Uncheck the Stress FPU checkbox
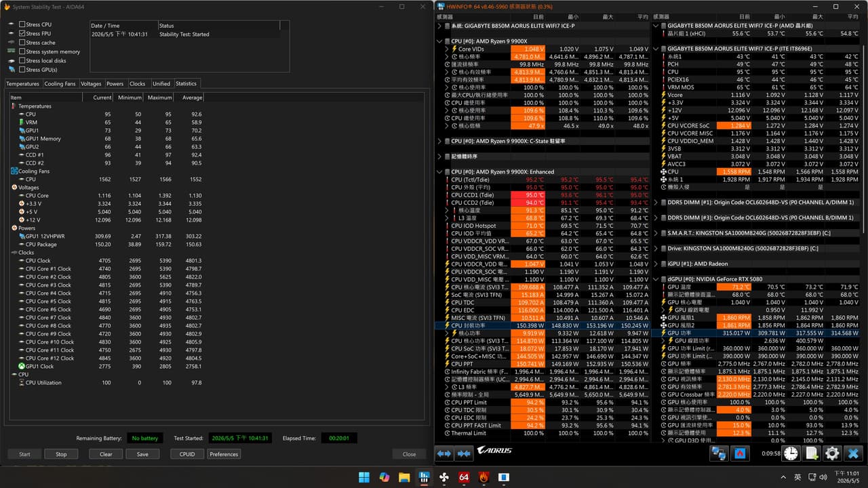The width and height of the screenshot is (868, 488). (x=22, y=33)
